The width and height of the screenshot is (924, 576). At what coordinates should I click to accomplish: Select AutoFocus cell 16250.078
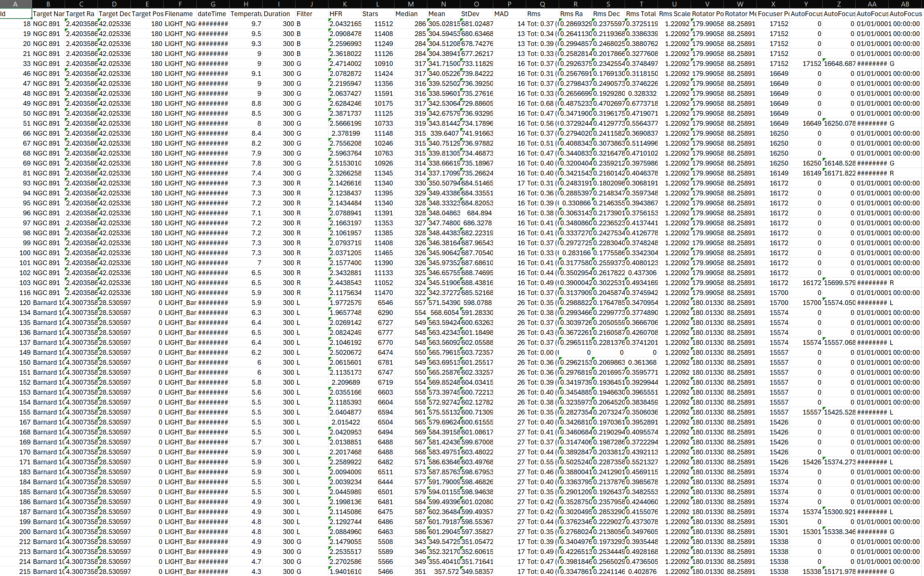point(839,123)
